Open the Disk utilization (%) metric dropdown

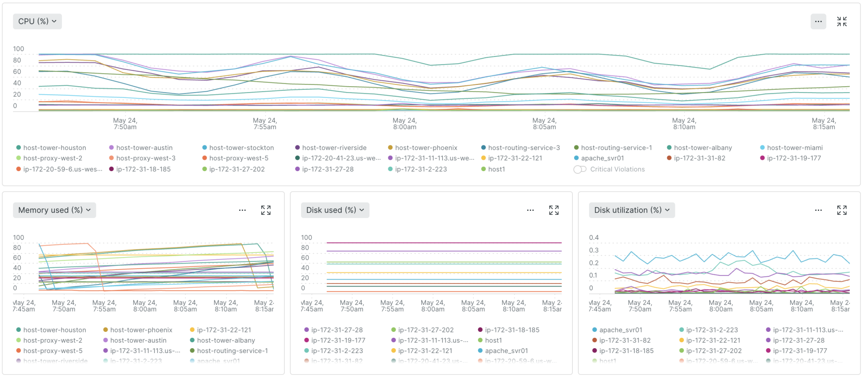(631, 210)
